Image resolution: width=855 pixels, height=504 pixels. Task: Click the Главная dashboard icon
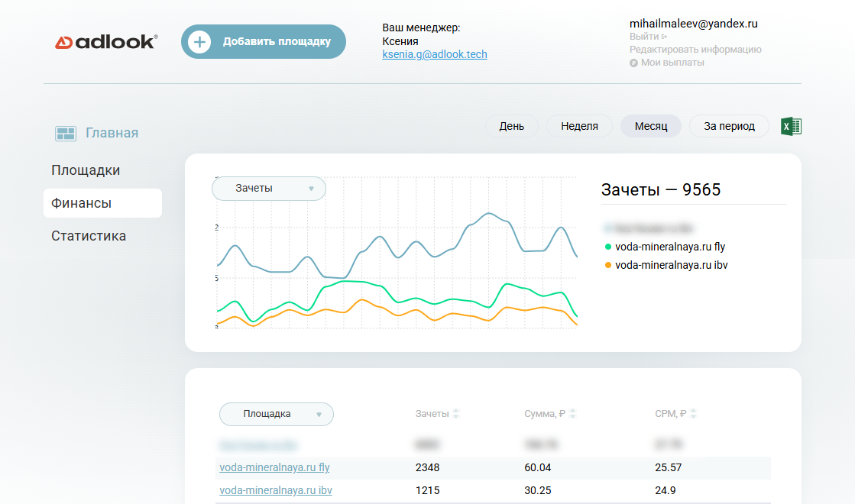click(66, 134)
